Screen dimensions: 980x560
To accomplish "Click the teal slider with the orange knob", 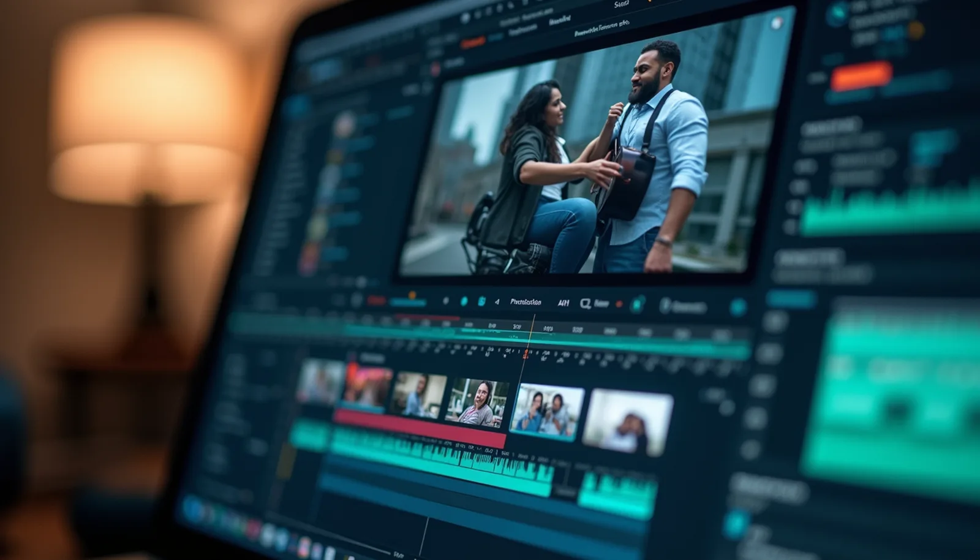I will (407, 301).
